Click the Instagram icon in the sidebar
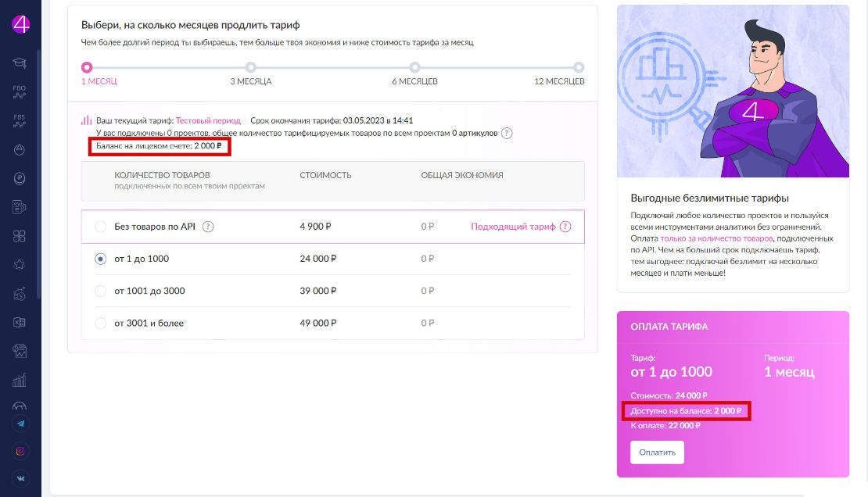This screenshot has width=868, height=497. [21, 451]
